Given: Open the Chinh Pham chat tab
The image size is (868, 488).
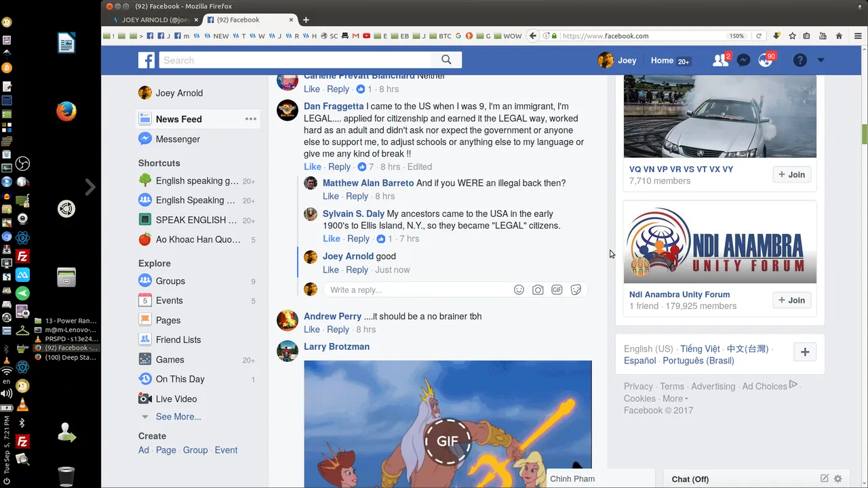Looking at the screenshot, I should coord(599,479).
